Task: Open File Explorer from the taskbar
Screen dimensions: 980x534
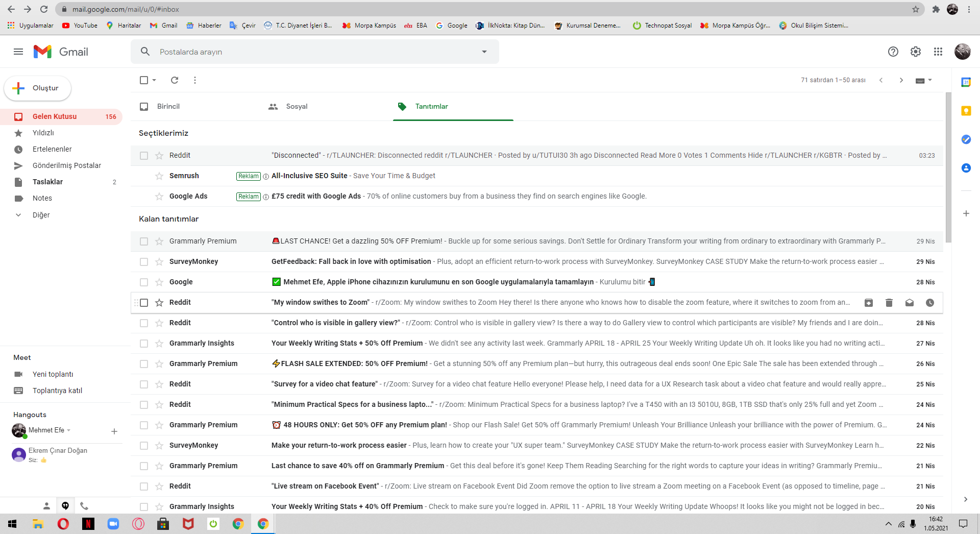Action: pos(38,524)
